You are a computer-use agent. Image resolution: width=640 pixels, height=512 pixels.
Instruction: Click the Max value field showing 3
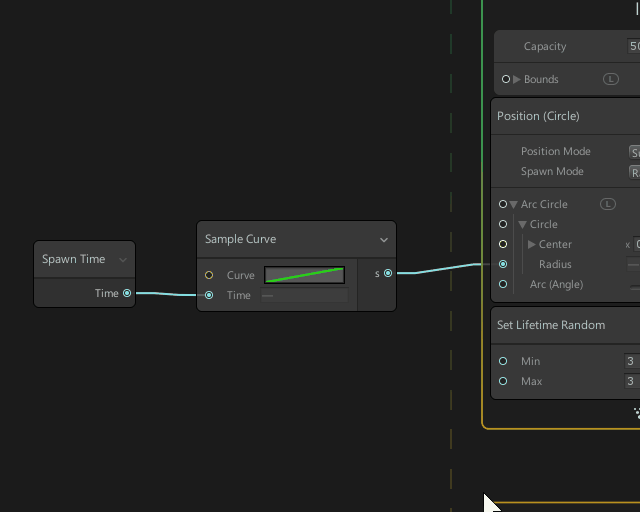click(x=632, y=381)
